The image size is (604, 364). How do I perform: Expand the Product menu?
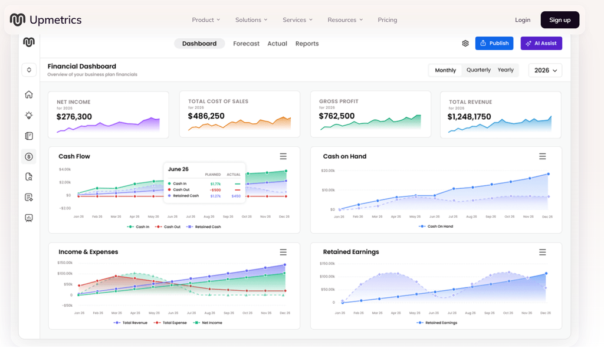coord(206,19)
